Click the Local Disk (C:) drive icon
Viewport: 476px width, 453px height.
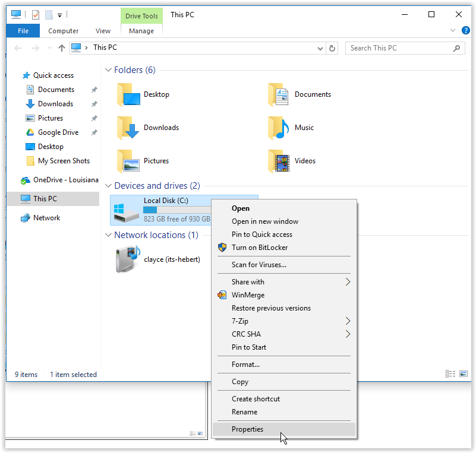[125, 213]
